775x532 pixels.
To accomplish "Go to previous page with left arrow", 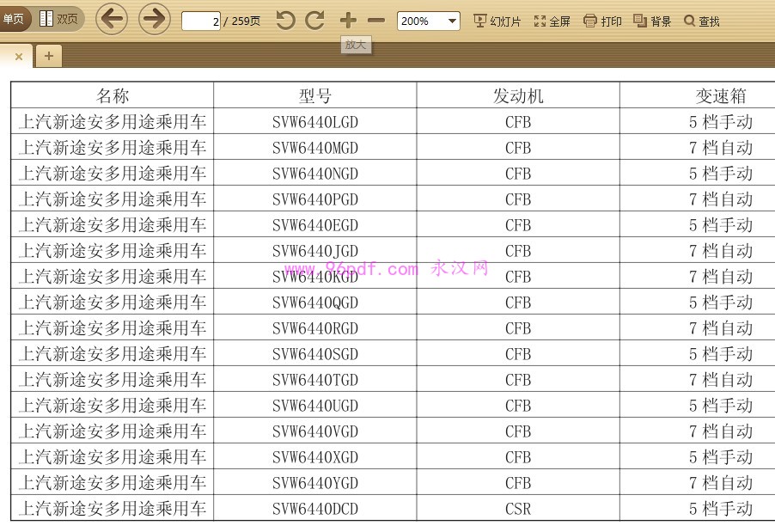I will (111, 19).
